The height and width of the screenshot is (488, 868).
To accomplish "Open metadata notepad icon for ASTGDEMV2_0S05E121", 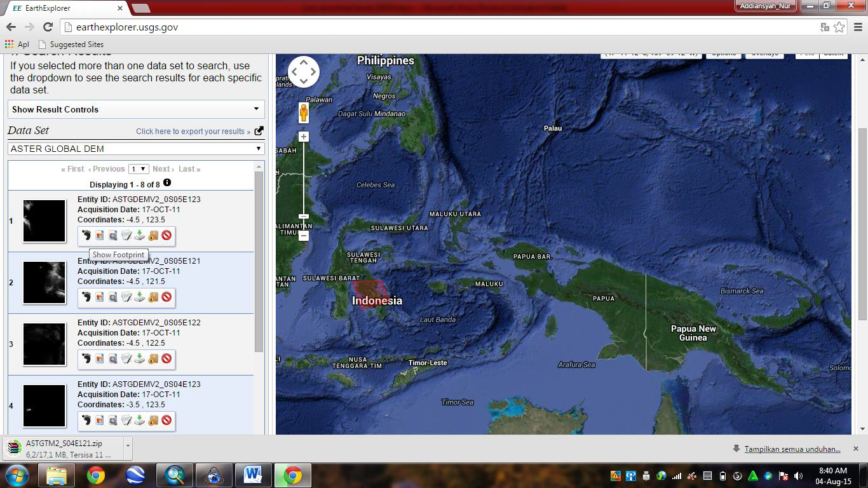I will [126, 297].
